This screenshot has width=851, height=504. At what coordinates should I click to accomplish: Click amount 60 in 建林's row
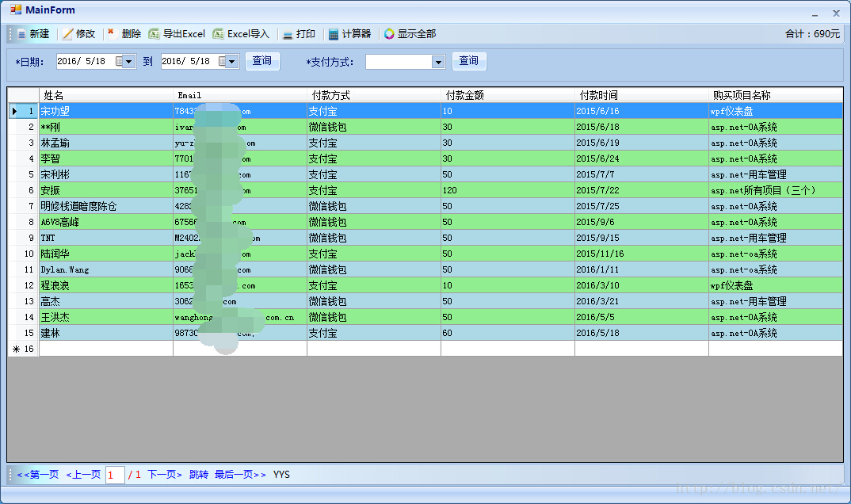coord(508,333)
